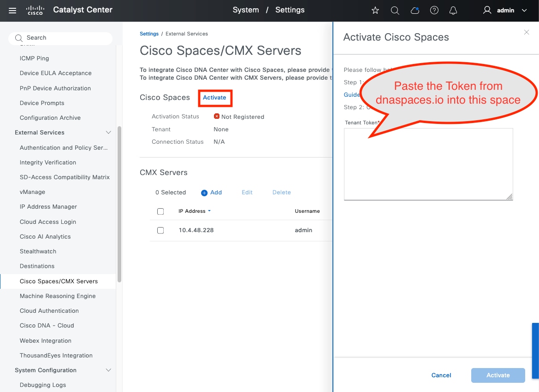Open the notifications bell
The height and width of the screenshot is (392, 539).
(453, 10)
